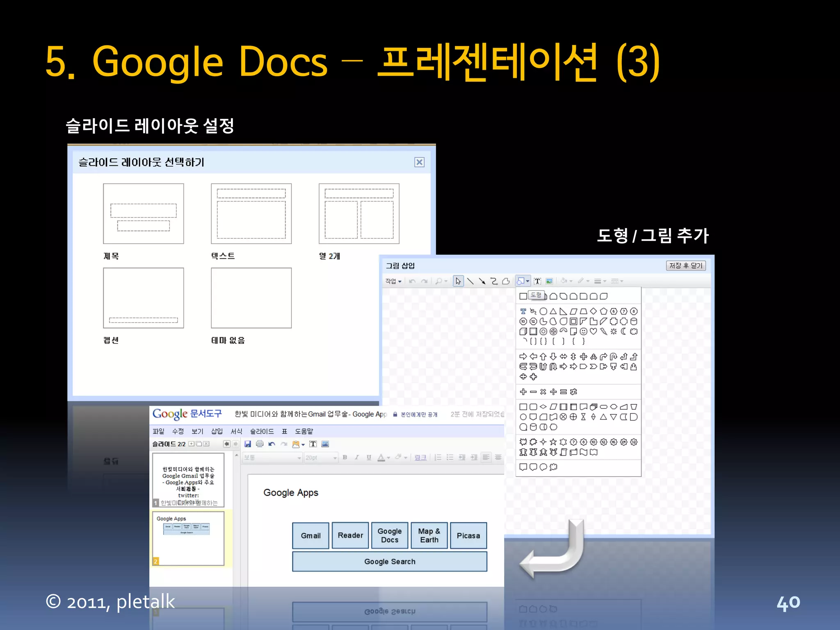Click the save icon in Google Docs toolbar

(x=248, y=444)
